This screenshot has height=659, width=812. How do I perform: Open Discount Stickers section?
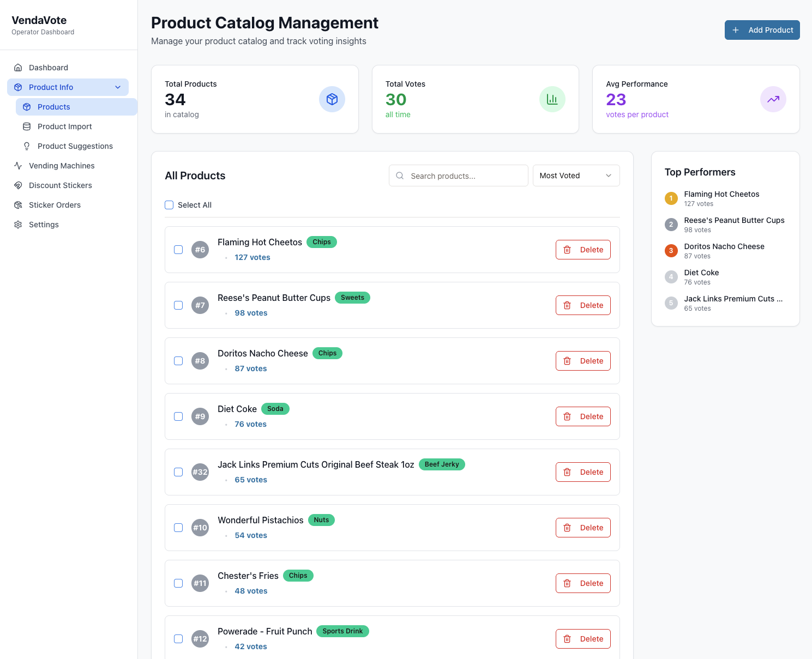(69, 185)
